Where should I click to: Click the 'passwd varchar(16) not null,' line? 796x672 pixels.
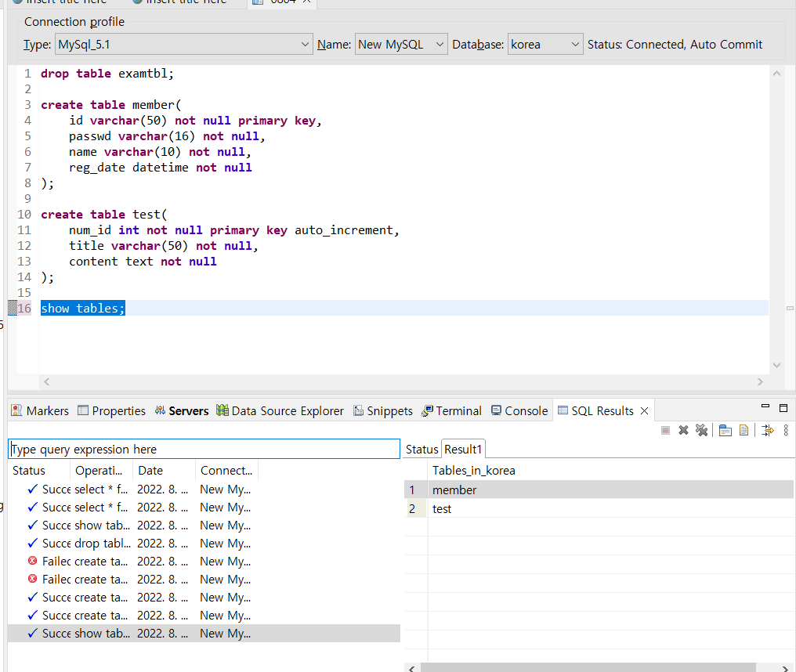tap(167, 136)
